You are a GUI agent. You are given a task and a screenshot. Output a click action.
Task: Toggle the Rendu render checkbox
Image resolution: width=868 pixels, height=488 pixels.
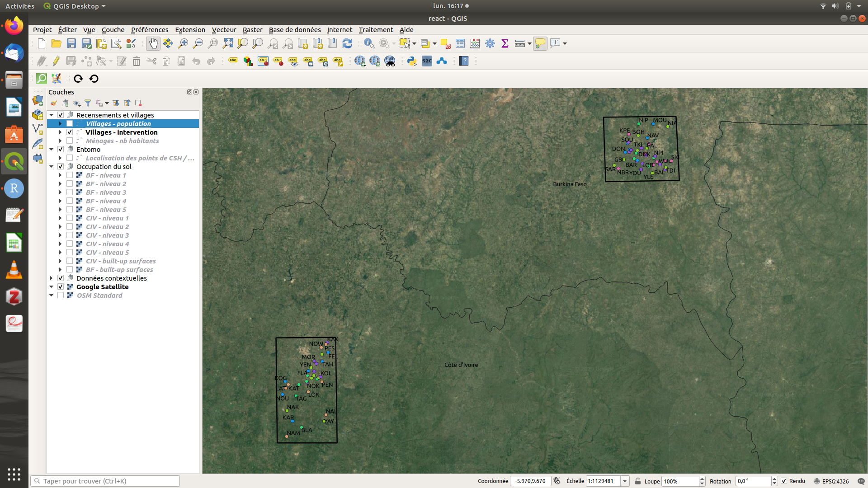tap(784, 481)
